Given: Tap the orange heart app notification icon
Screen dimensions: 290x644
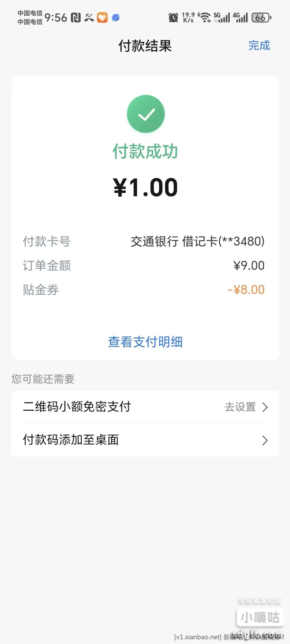Looking at the screenshot, I should pos(102,18).
